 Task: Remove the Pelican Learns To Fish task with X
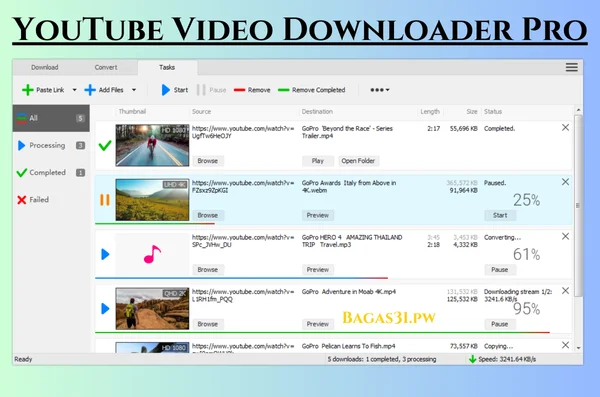565,345
